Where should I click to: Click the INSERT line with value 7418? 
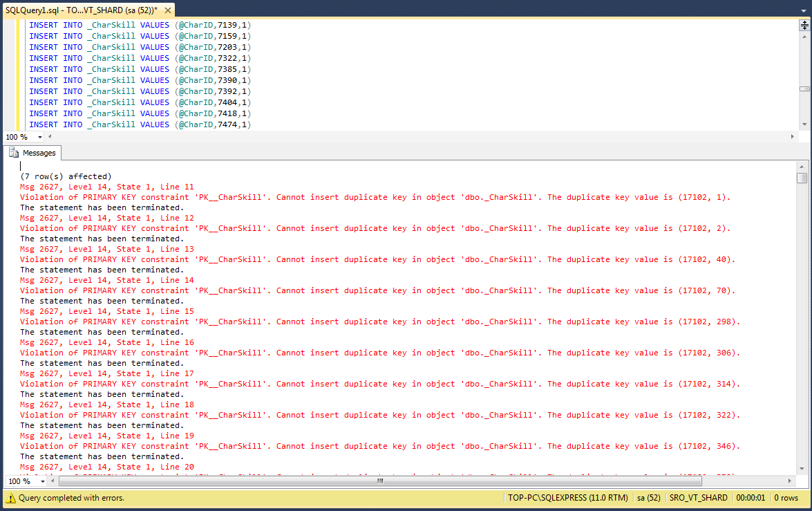pyautogui.click(x=140, y=113)
